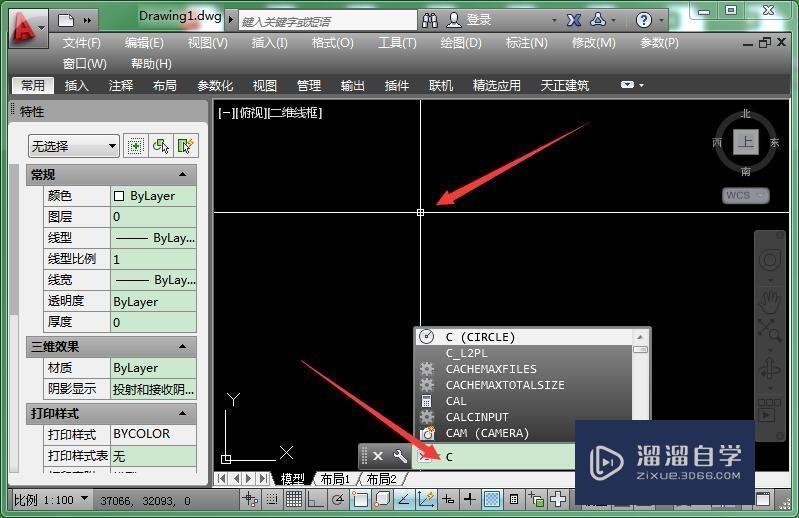The width and height of the screenshot is (799, 518).
Task: Click the 二维线框 visual style label
Action: pos(295,113)
